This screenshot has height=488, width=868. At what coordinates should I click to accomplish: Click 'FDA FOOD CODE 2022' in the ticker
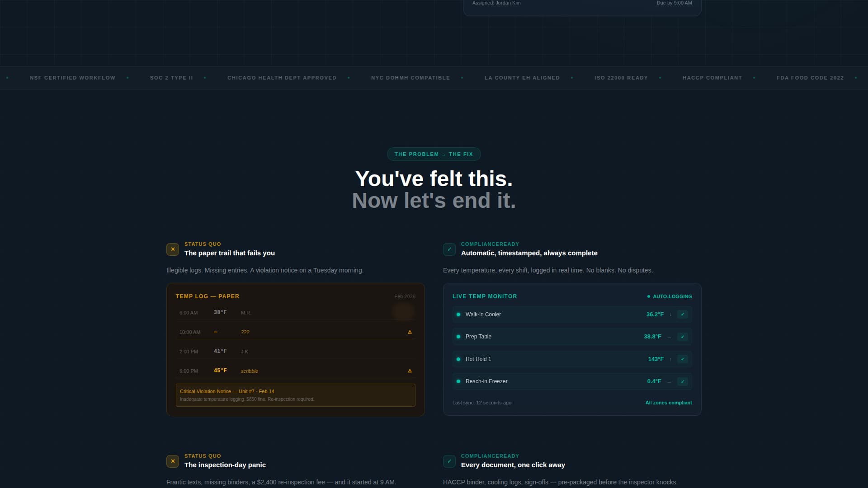click(x=810, y=78)
